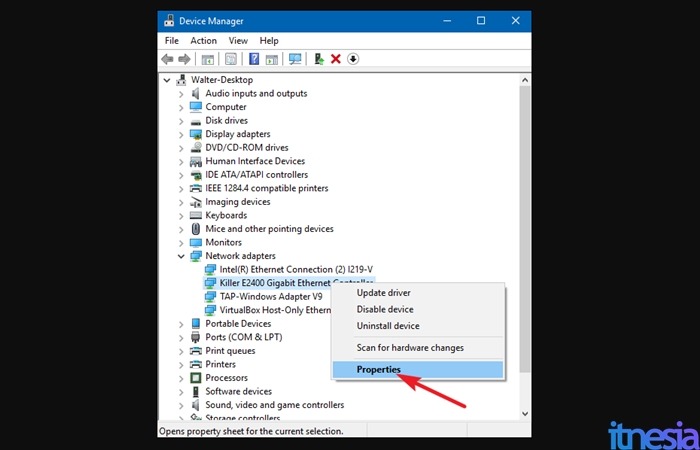
Task: Open the View menu
Action: click(238, 41)
